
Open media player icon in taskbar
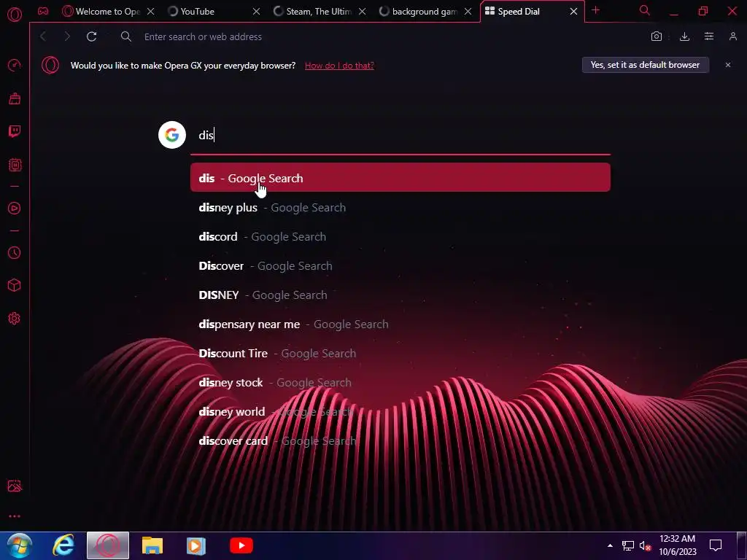tap(196, 545)
